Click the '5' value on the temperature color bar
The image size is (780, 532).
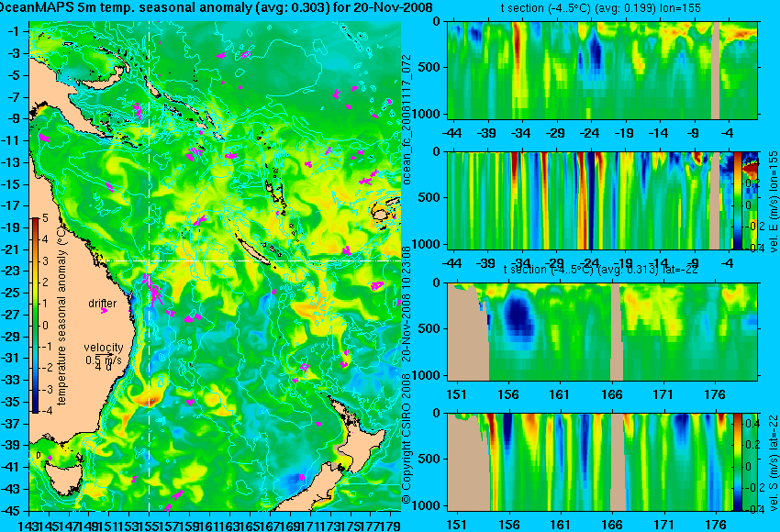coord(45,217)
